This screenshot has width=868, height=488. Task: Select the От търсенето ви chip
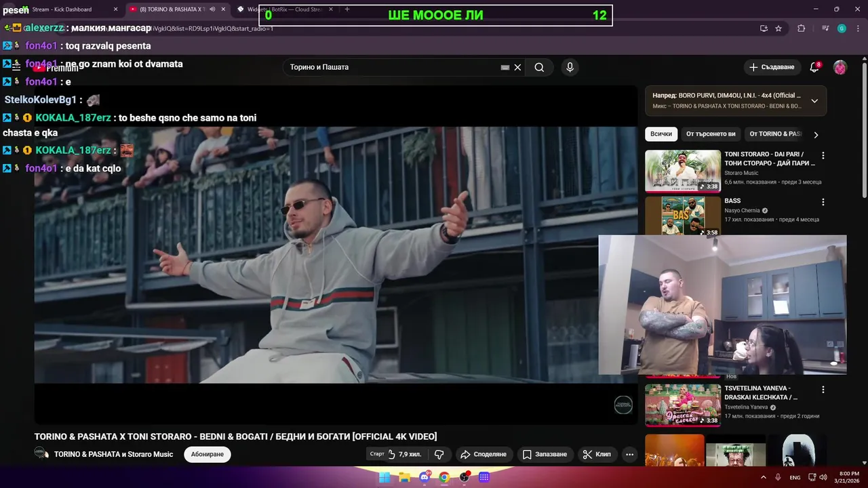tap(711, 134)
